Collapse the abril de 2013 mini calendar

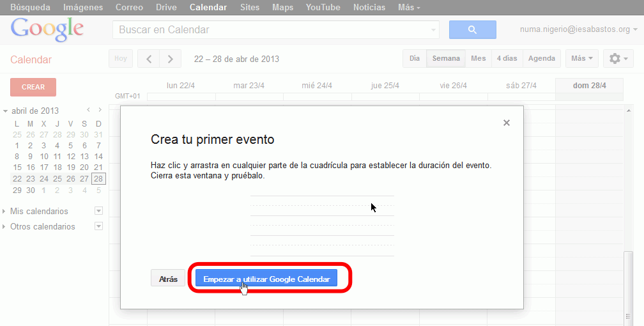click(5, 111)
